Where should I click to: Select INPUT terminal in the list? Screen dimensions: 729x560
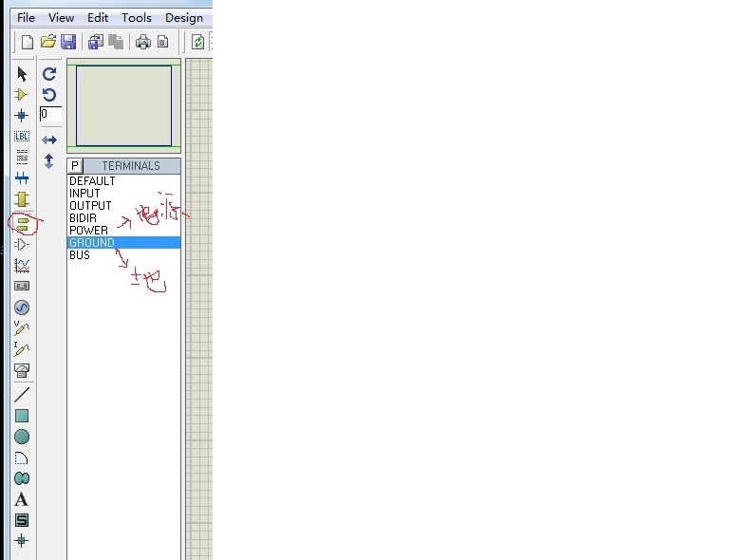click(123, 194)
